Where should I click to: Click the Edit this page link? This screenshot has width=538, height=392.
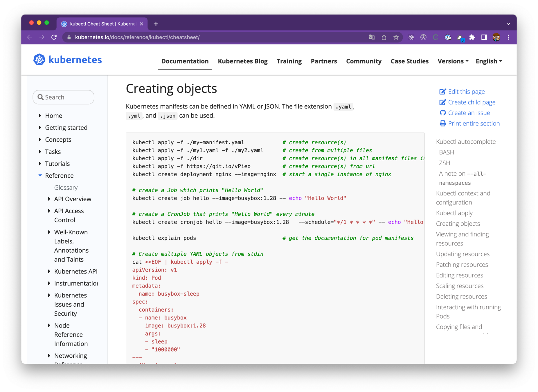coord(466,92)
